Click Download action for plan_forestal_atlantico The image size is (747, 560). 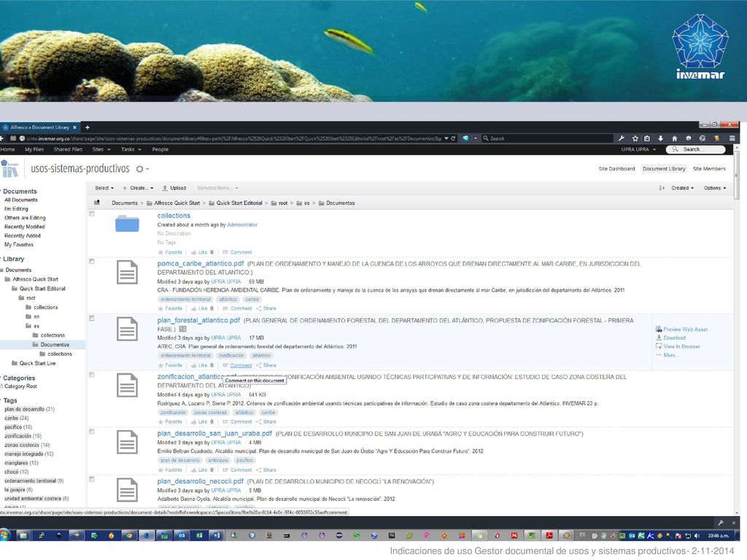tap(671, 338)
